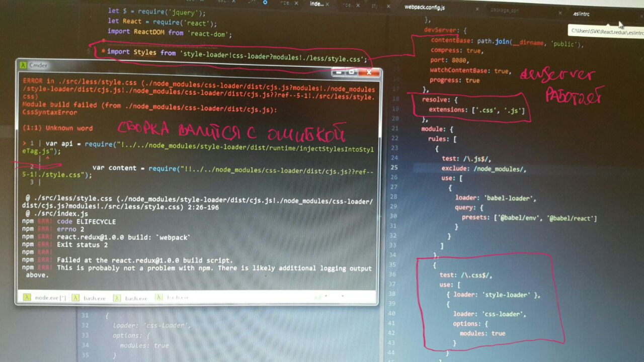644x362 pixels.
Task: Click line number 22 in the webpack gutter
Action: tap(394, 138)
